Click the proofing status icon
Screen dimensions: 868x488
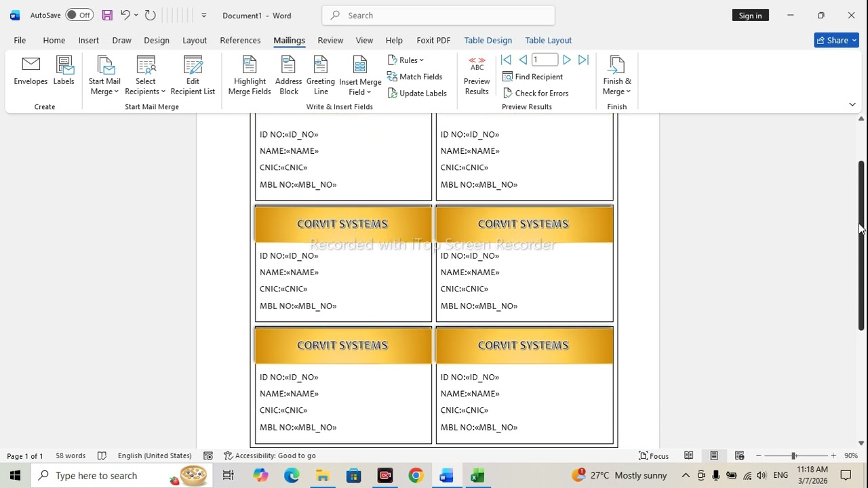(x=102, y=455)
